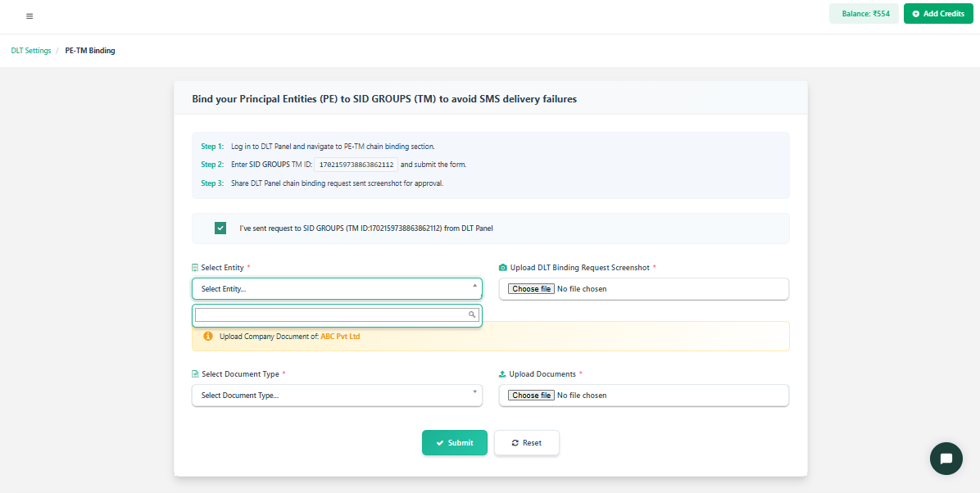
Task: Submit the PE-TM binding form
Action: click(x=454, y=443)
